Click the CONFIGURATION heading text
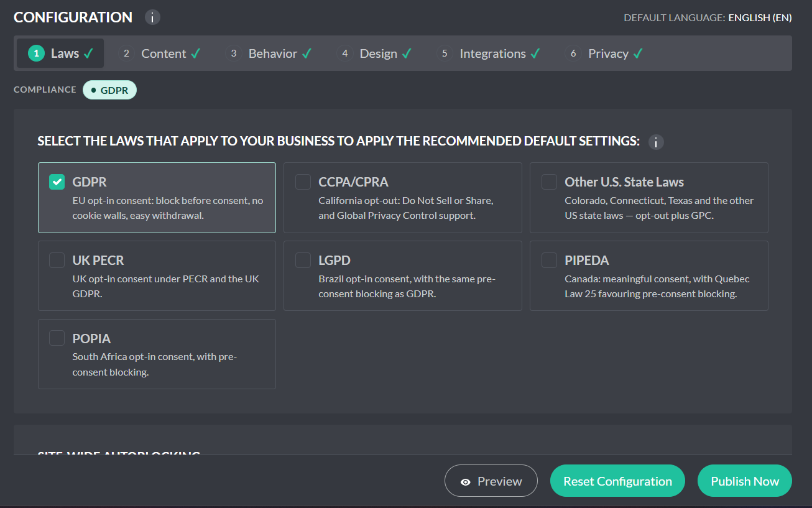812x508 pixels. 73,17
